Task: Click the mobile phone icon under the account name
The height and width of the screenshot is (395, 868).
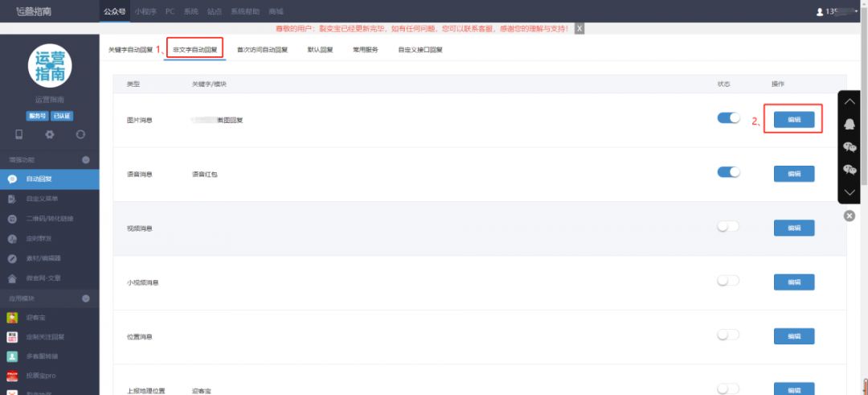Action: [18, 134]
